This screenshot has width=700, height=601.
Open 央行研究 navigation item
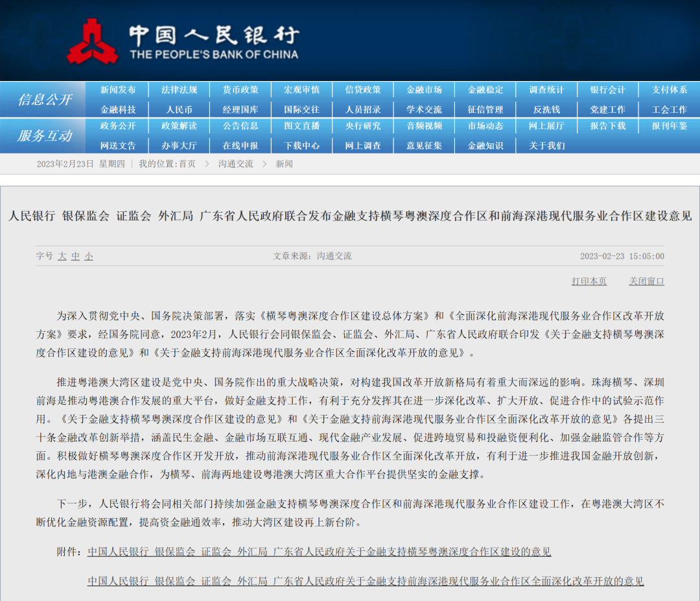(x=363, y=126)
